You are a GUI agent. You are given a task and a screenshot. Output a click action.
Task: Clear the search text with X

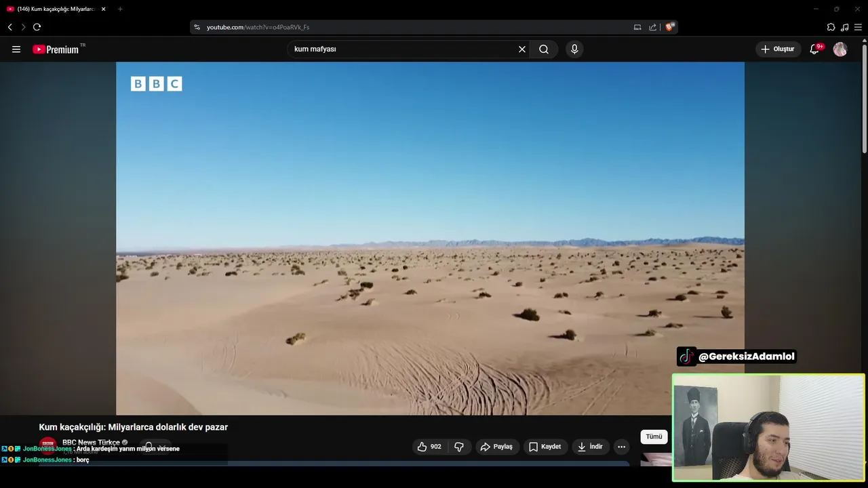[x=522, y=49]
